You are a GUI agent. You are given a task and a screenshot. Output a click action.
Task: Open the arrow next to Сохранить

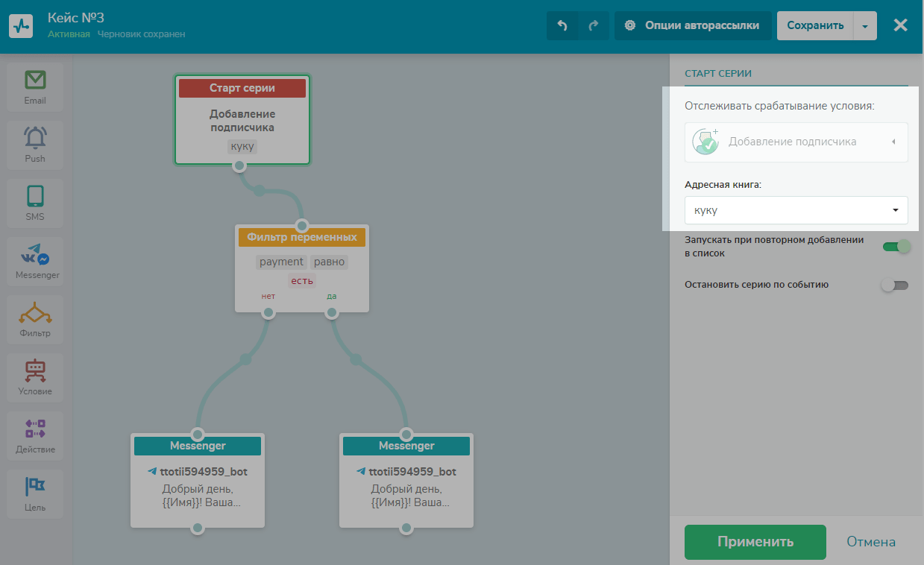pyautogui.click(x=865, y=25)
